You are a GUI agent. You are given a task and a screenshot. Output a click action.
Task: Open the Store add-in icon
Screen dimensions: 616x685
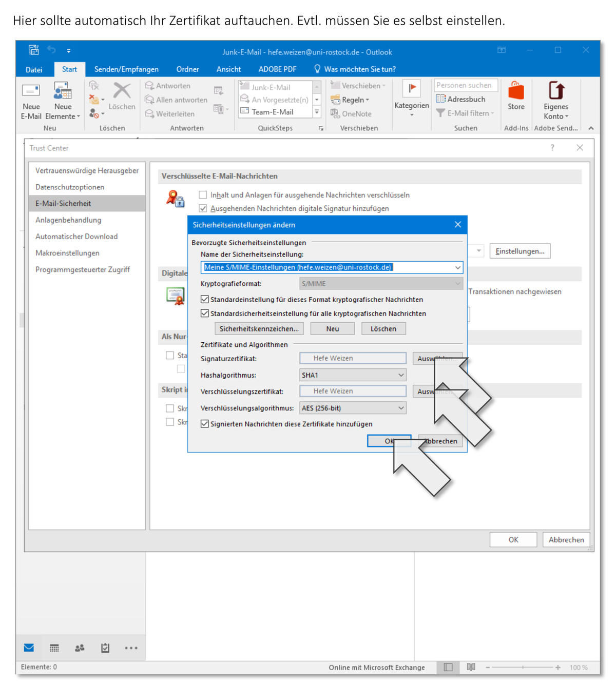pos(516,91)
